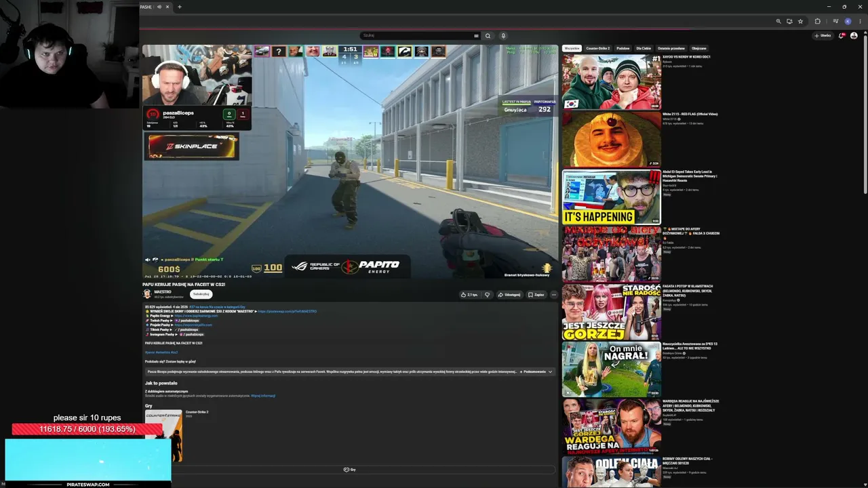868x488 pixels.
Task: Open the WARDĘGA REAGUJE video thumbnail
Action: 612,427
